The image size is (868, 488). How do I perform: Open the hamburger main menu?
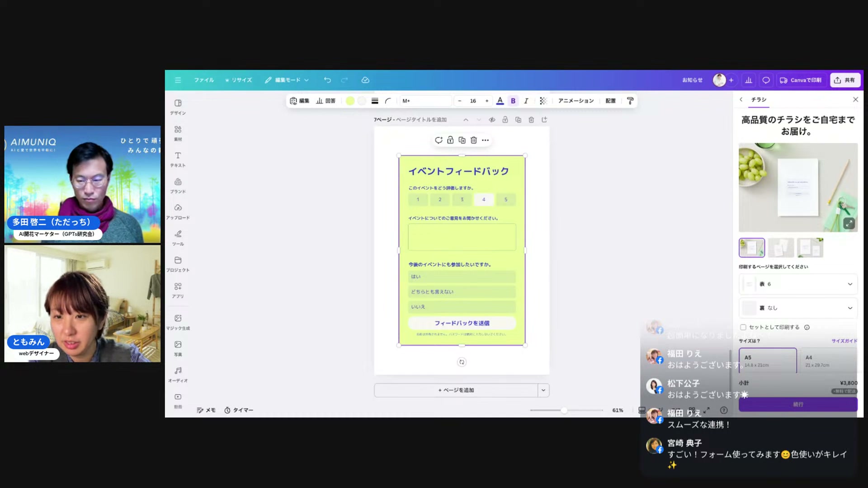pos(178,80)
